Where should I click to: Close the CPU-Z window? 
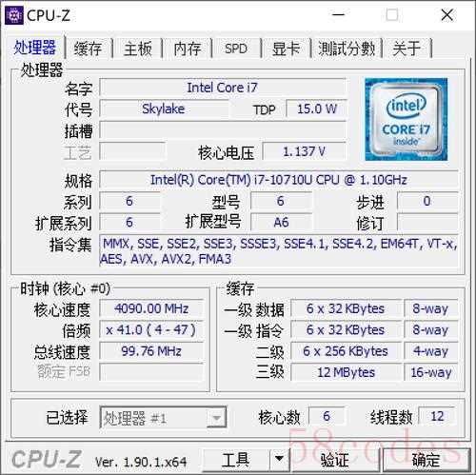click(x=446, y=15)
